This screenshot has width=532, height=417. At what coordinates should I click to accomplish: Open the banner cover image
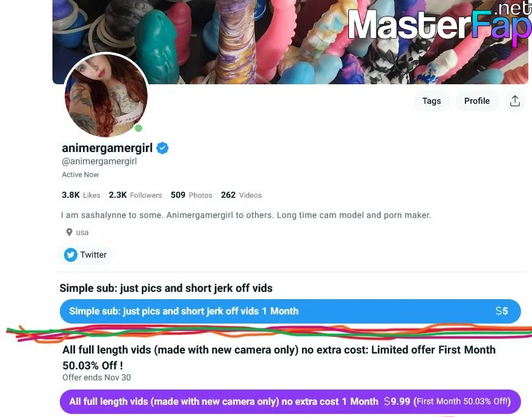click(x=290, y=42)
